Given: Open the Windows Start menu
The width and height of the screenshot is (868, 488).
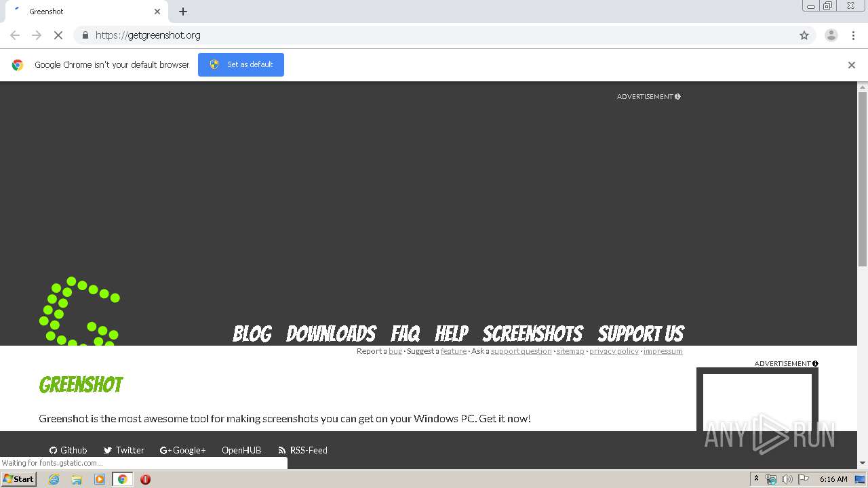Looking at the screenshot, I should pyautogui.click(x=19, y=479).
